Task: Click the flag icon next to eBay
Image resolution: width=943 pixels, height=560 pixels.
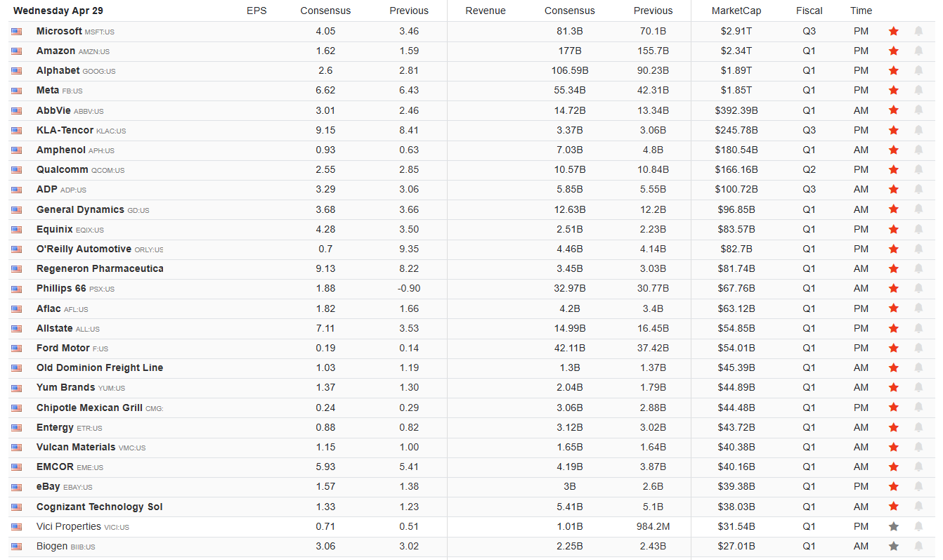Action: [x=17, y=487]
